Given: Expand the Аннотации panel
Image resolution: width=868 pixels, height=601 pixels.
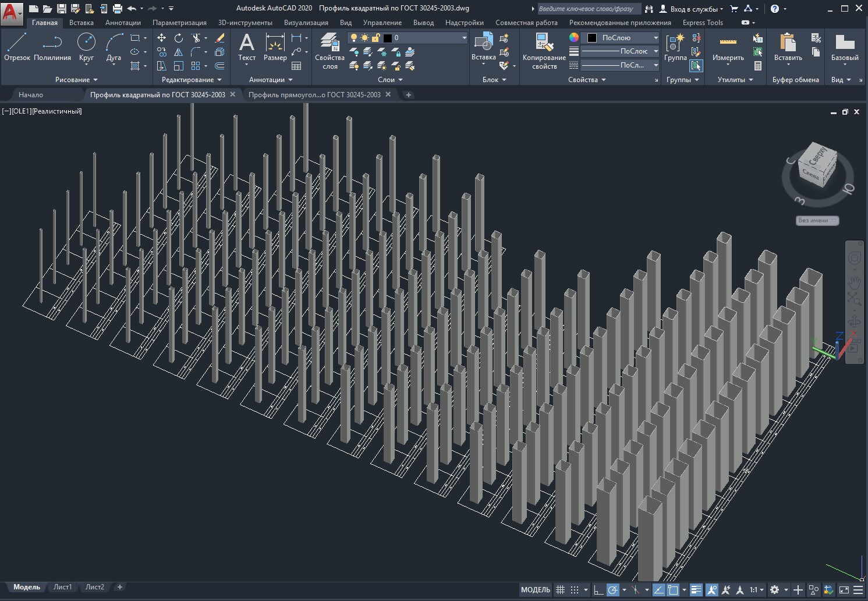Looking at the screenshot, I should (271, 80).
